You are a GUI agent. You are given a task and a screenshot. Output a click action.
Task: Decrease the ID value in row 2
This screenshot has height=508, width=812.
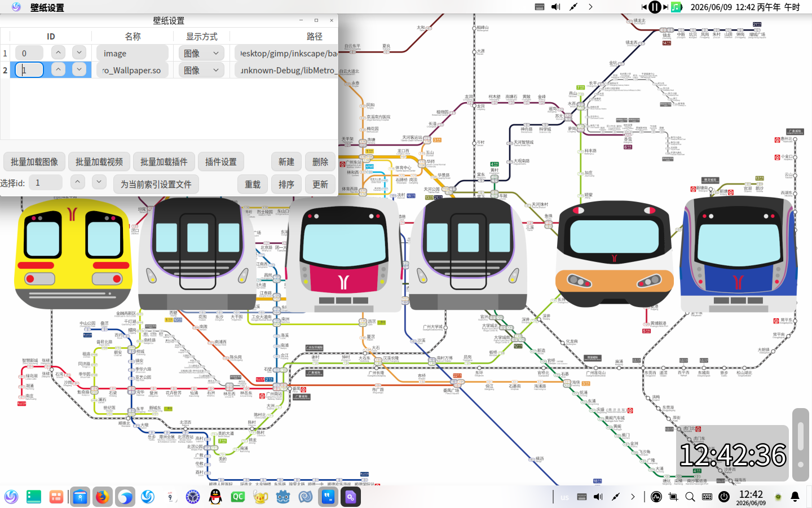[x=79, y=69]
